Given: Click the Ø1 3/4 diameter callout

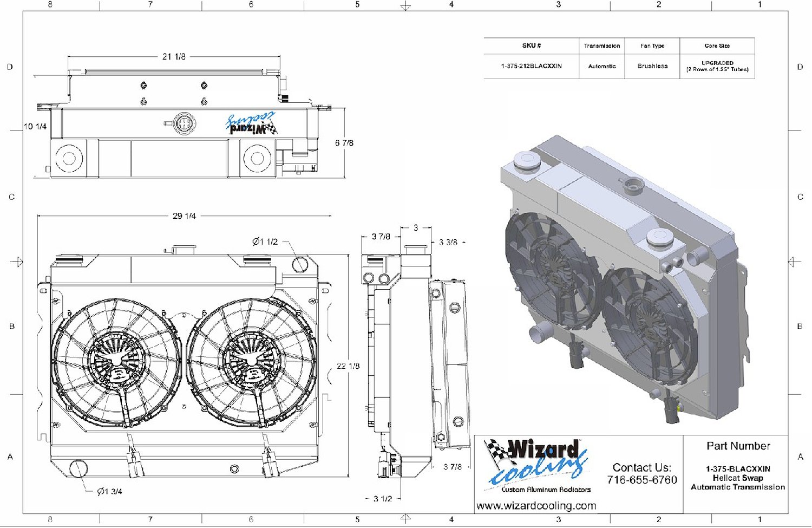Looking at the screenshot, I should coord(109,491).
